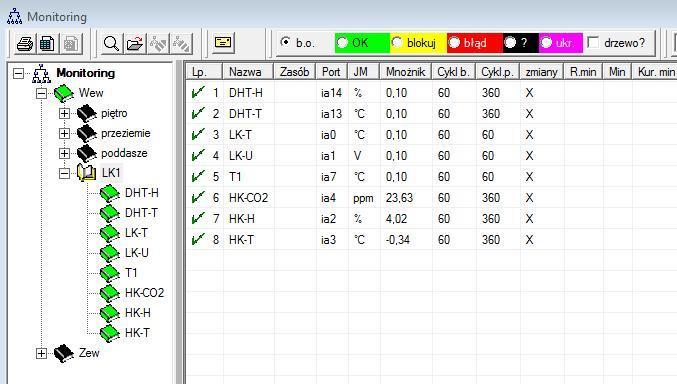Click green book icon beside HK-T node
The image size is (677, 384).
click(110, 333)
